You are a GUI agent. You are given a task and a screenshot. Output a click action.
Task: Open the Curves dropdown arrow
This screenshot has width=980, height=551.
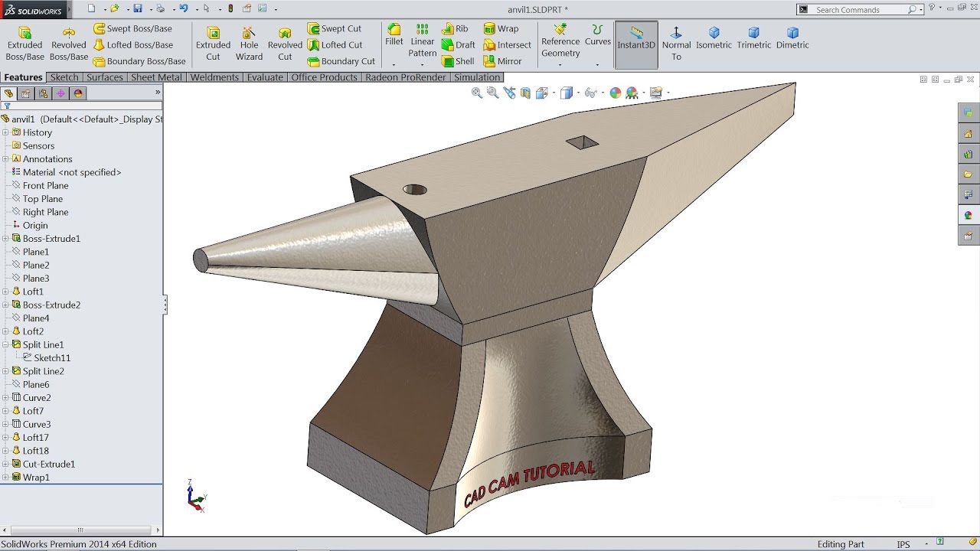(597, 65)
